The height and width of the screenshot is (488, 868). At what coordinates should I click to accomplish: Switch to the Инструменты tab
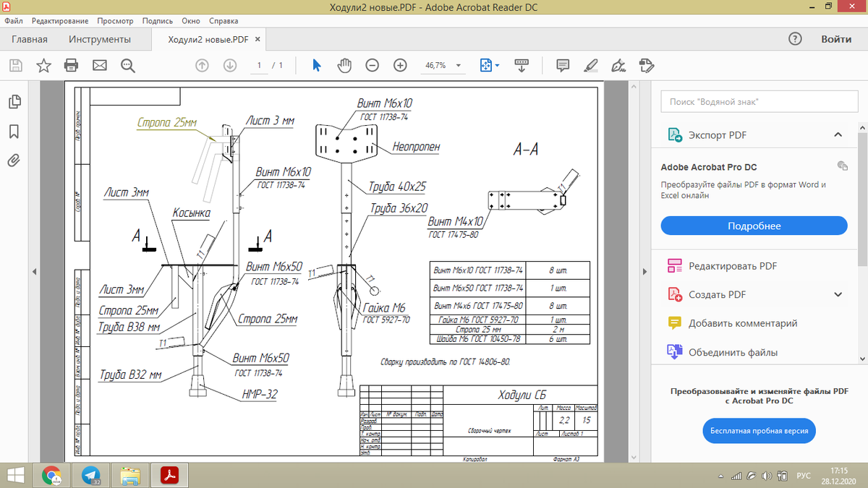[100, 39]
